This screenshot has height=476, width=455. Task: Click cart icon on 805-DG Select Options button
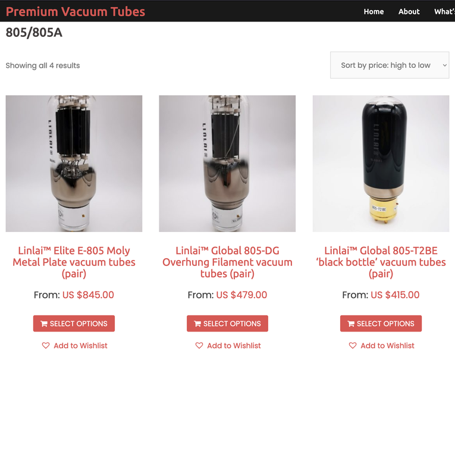click(x=197, y=324)
